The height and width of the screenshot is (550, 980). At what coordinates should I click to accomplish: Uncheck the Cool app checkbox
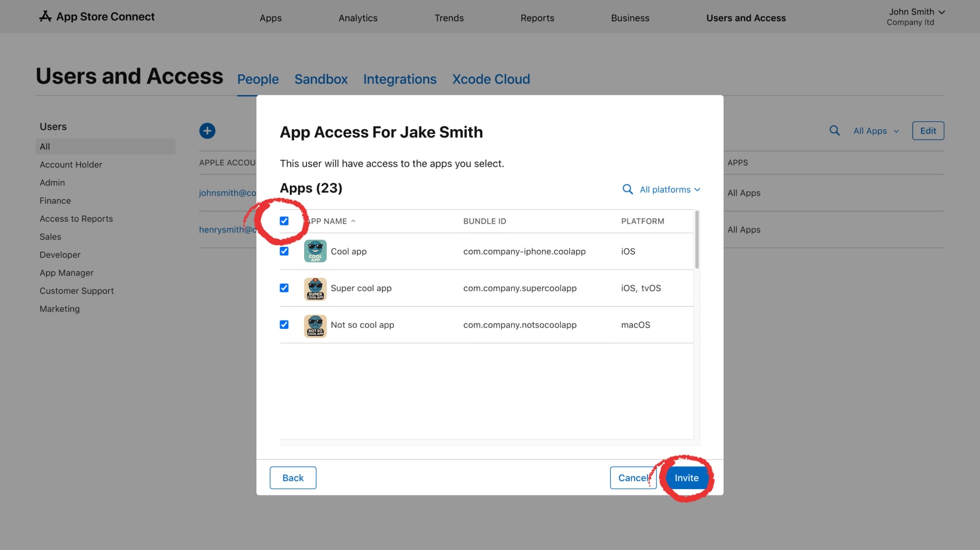click(284, 251)
